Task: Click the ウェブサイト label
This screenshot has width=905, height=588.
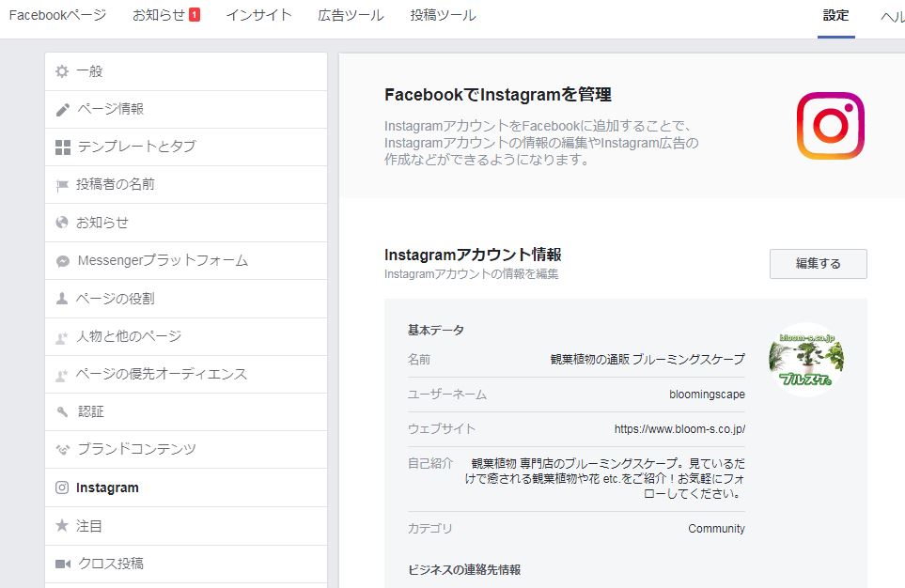Action: (442, 428)
